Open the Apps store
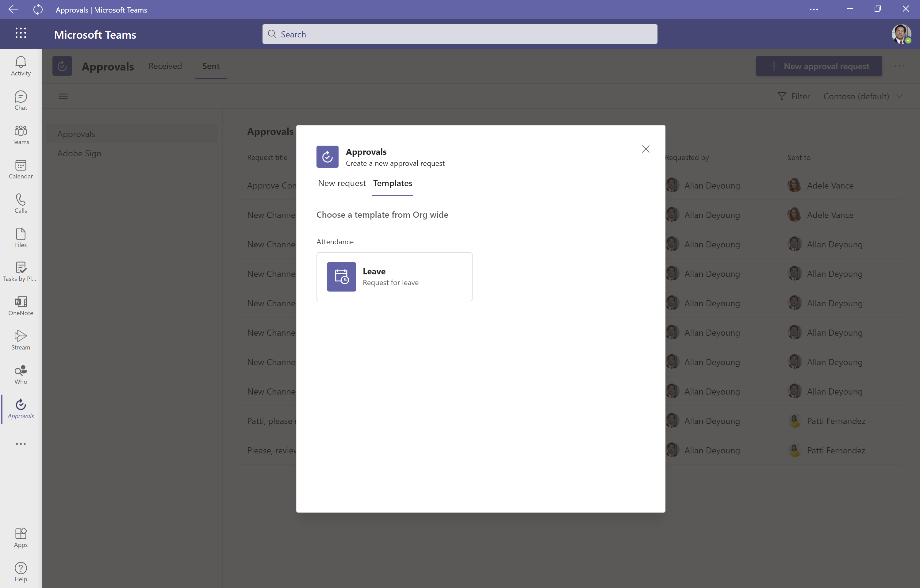 20,537
